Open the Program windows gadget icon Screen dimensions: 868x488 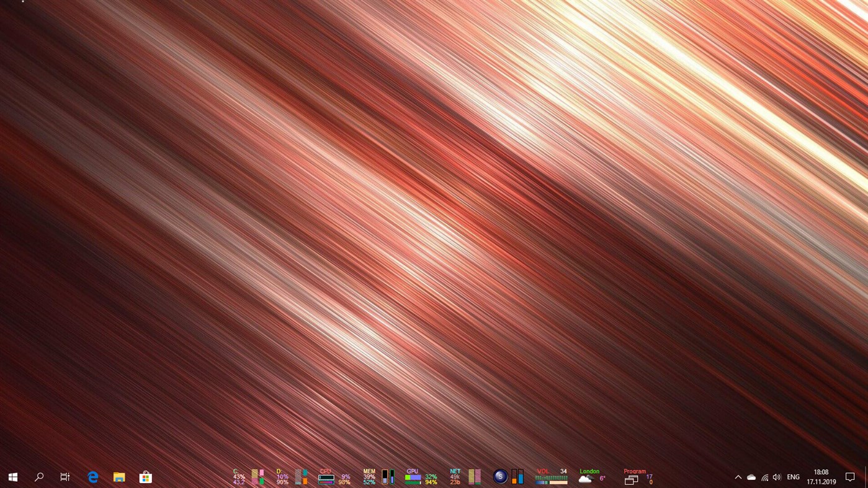click(632, 480)
